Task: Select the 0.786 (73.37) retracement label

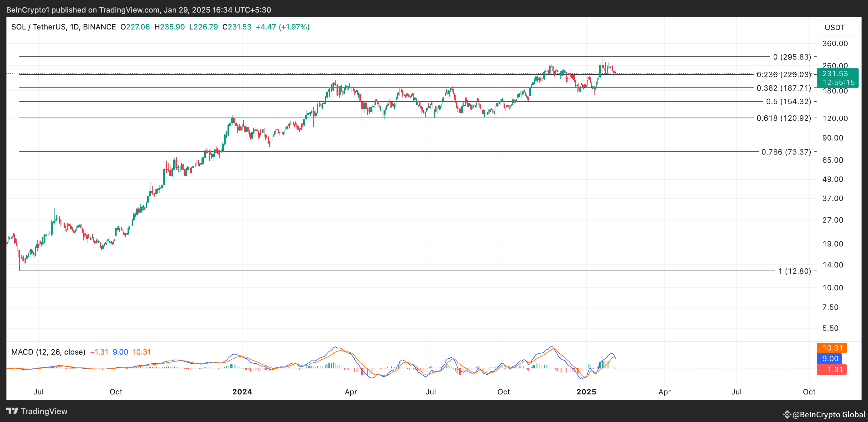Action: coord(786,152)
